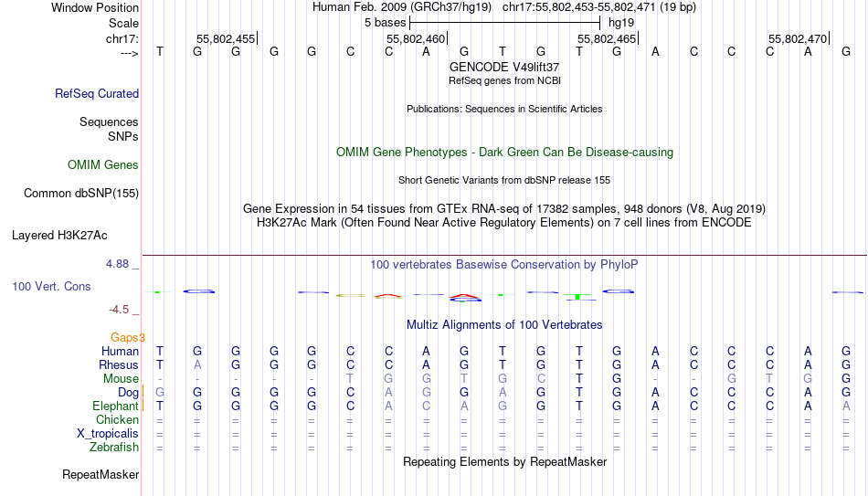
Task: Click the SNPs track label
Action: coord(123,136)
